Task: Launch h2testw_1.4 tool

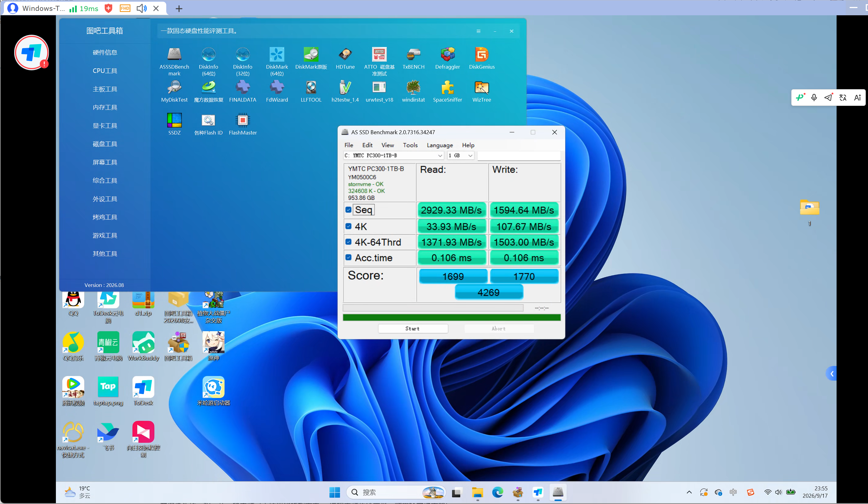Action: point(345,88)
